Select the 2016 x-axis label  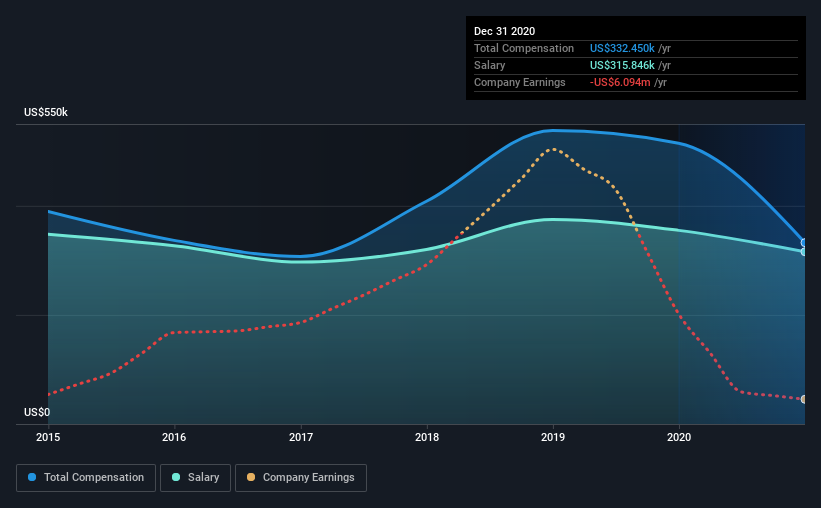click(x=174, y=437)
